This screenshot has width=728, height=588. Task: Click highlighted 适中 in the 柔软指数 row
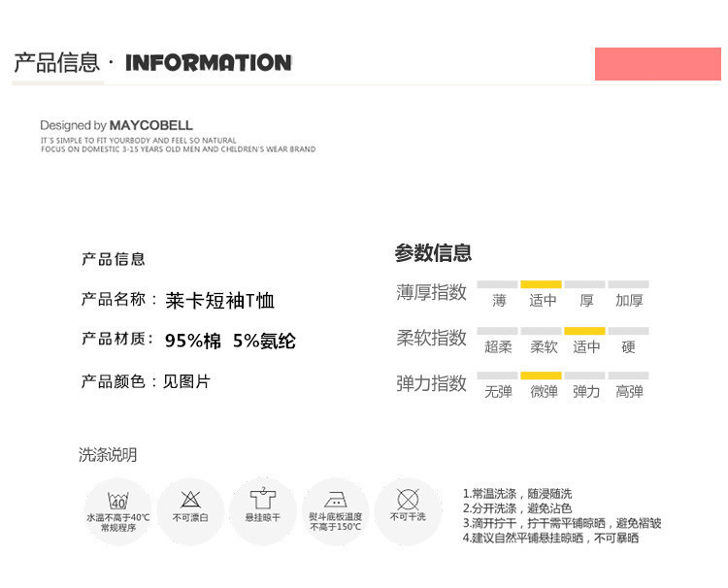pyautogui.click(x=586, y=346)
